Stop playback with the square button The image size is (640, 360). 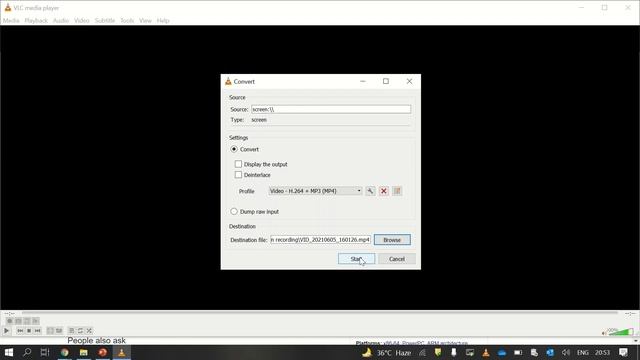(x=29, y=331)
